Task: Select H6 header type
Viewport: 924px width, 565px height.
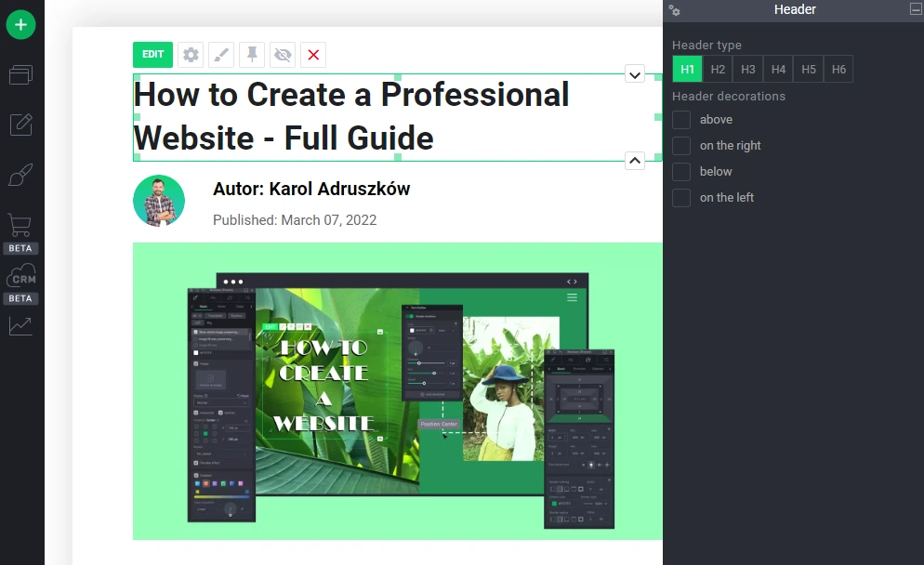Action: tap(838, 70)
